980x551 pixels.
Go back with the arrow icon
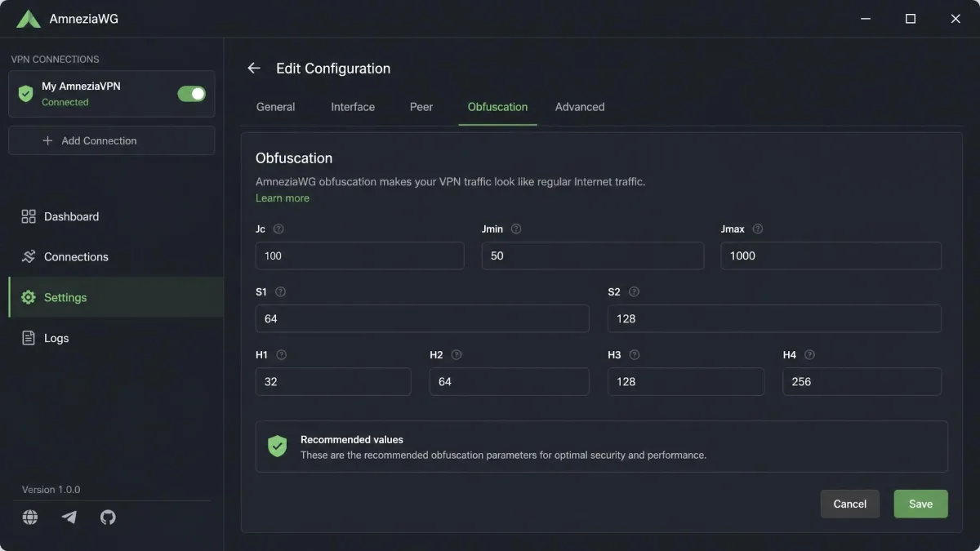point(254,69)
